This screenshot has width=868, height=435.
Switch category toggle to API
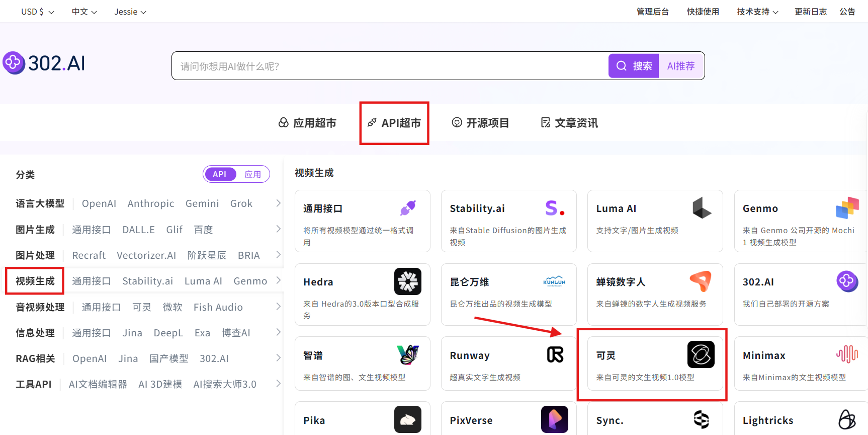tap(220, 174)
